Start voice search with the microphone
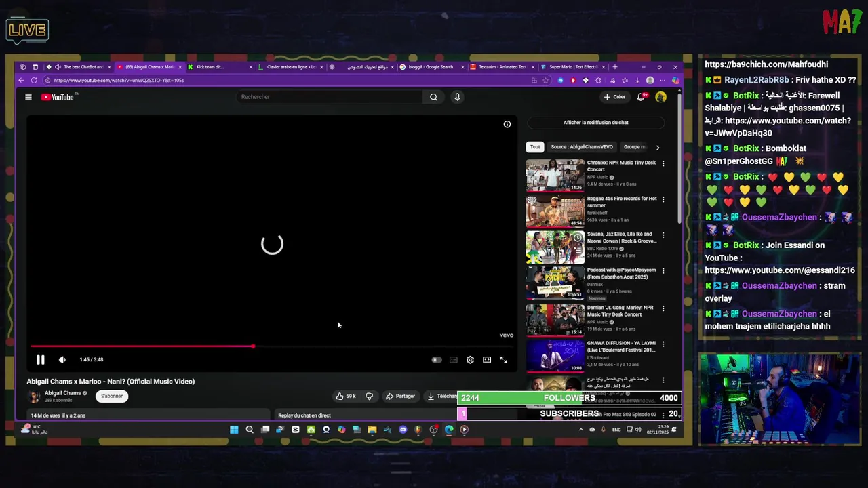The height and width of the screenshot is (488, 868). pos(457,97)
